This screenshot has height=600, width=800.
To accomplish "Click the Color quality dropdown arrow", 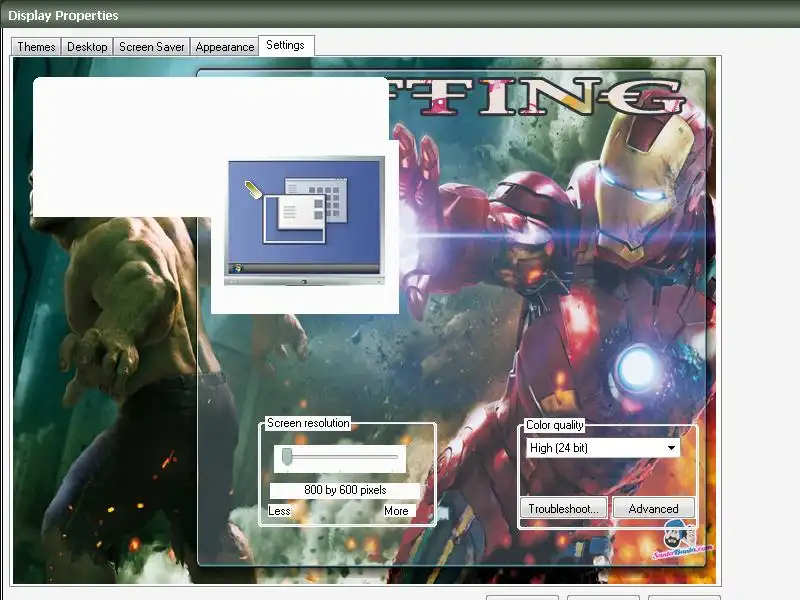I will [x=671, y=448].
